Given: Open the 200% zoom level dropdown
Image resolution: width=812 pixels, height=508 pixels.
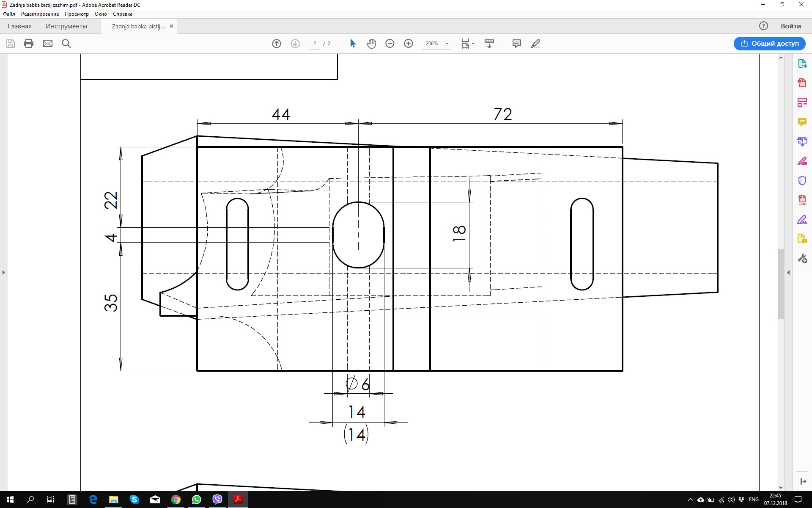Looking at the screenshot, I should (447, 44).
